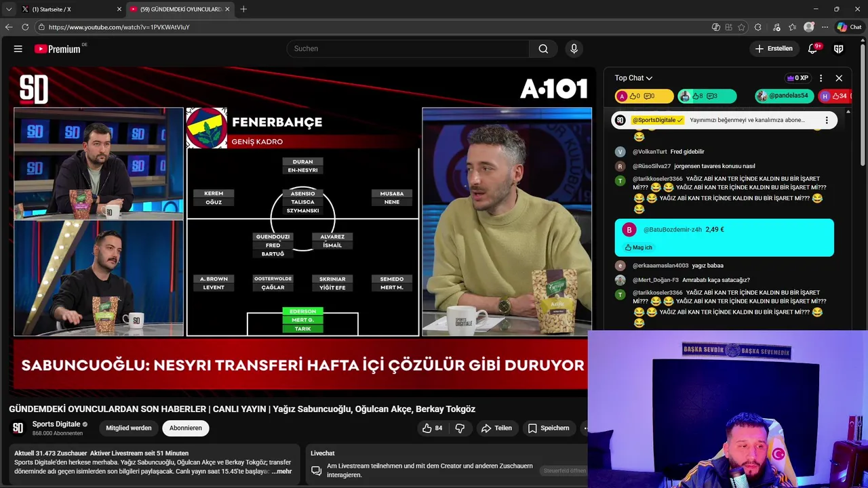Open YouTube notifications bell
The height and width of the screenshot is (488, 868).
[812, 49]
